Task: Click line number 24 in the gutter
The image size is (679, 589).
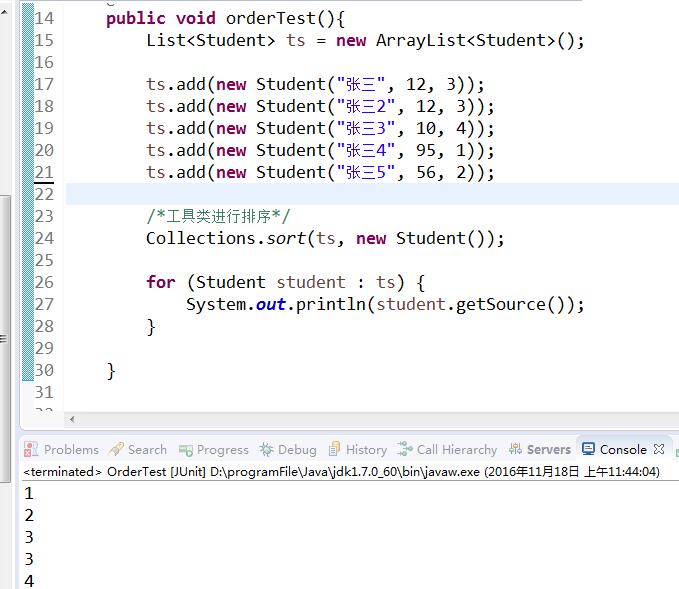Action: 44,238
